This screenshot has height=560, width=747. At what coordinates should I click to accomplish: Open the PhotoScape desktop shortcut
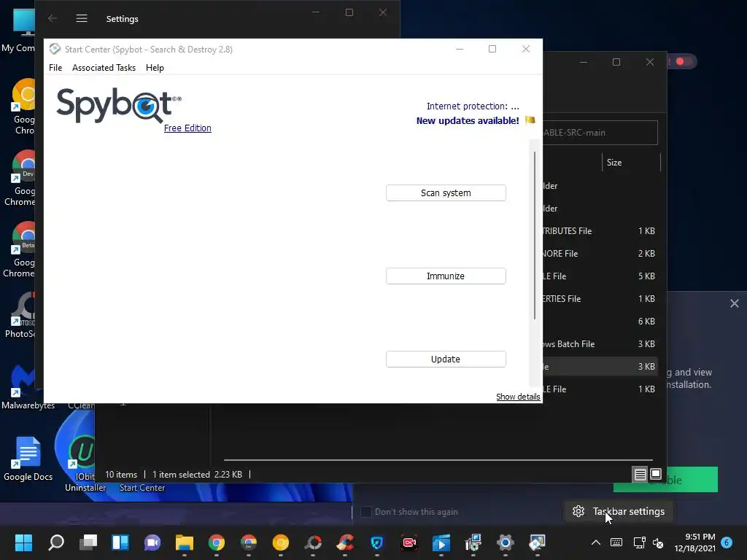point(20,315)
